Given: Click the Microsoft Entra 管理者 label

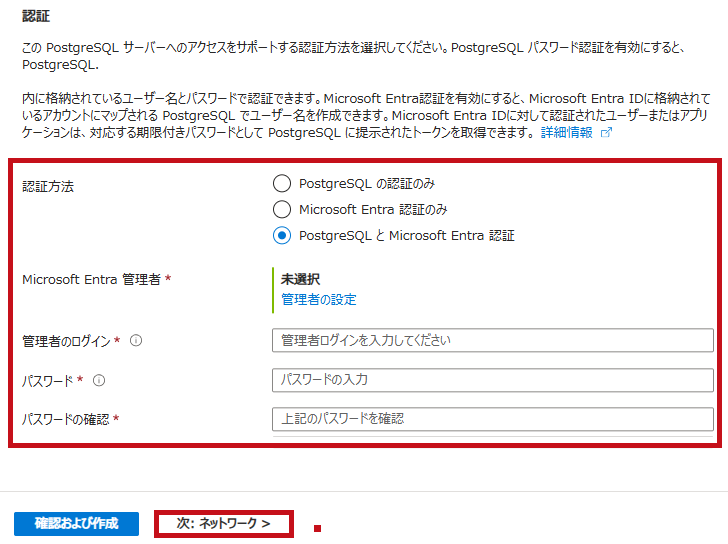Looking at the screenshot, I should click(x=91, y=279).
